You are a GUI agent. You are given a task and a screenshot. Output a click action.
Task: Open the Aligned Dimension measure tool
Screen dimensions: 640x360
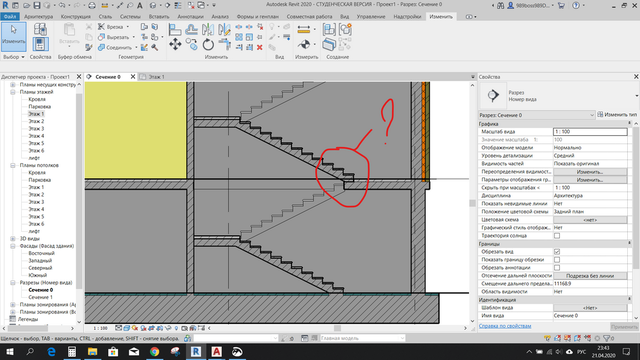click(x=304, y=29)
